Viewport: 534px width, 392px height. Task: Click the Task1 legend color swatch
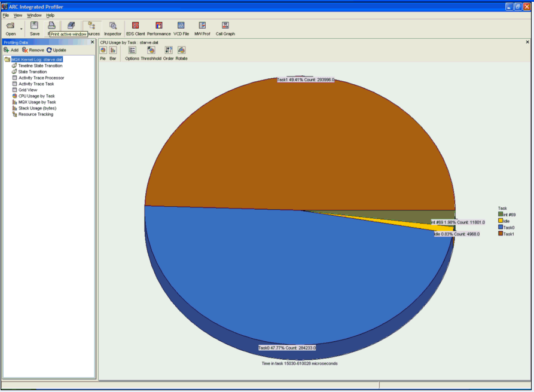coord(501,234)
